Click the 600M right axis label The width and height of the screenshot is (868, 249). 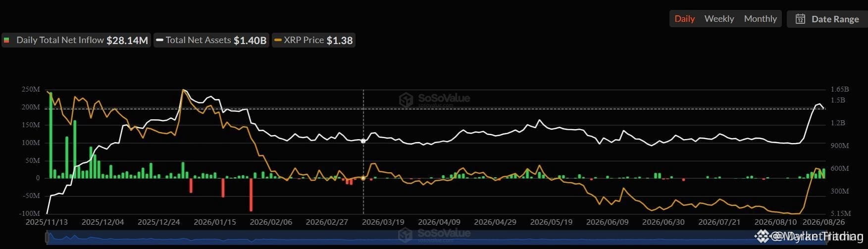point(840,168)
